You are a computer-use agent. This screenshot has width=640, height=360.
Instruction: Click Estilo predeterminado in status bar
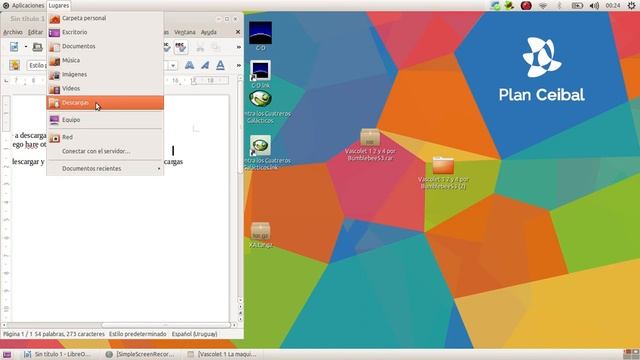click(x=138, y=334)
